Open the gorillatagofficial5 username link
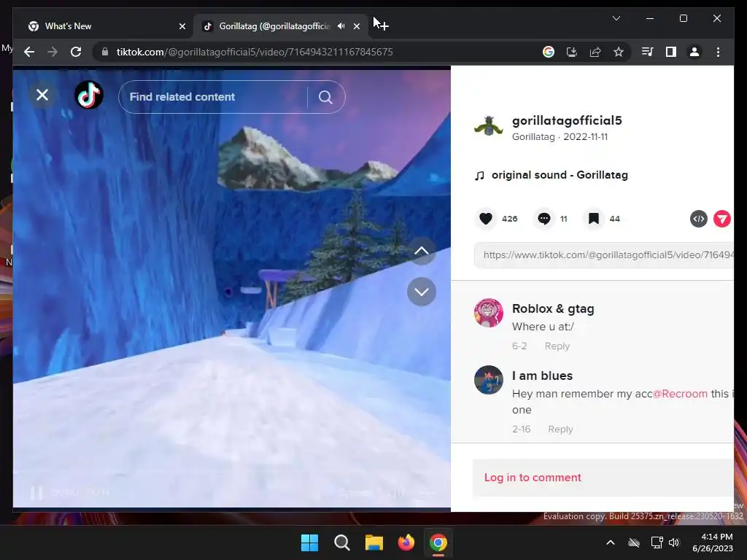Viewport: 747px width, 560px height. point(567,120)
